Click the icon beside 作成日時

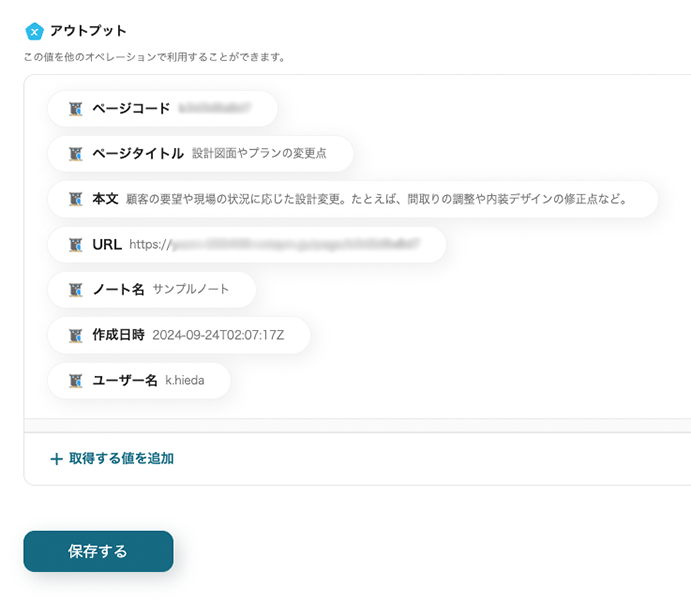(75, 335)
